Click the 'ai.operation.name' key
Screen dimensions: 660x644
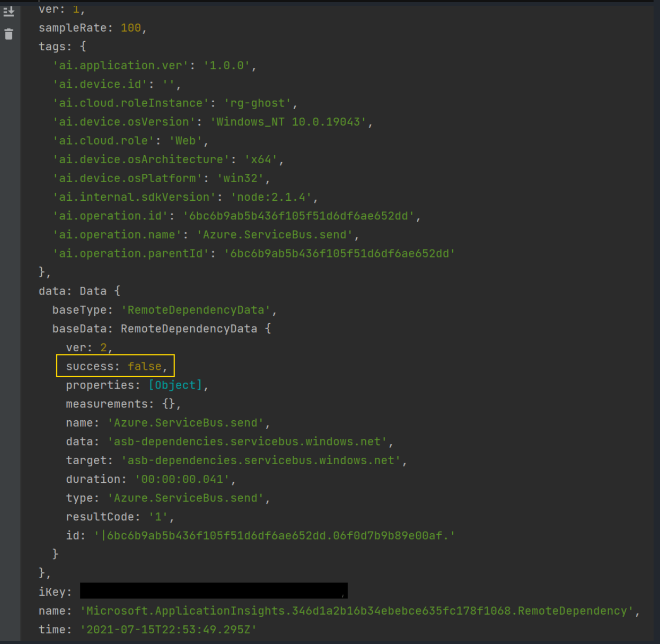click(117, 234)
